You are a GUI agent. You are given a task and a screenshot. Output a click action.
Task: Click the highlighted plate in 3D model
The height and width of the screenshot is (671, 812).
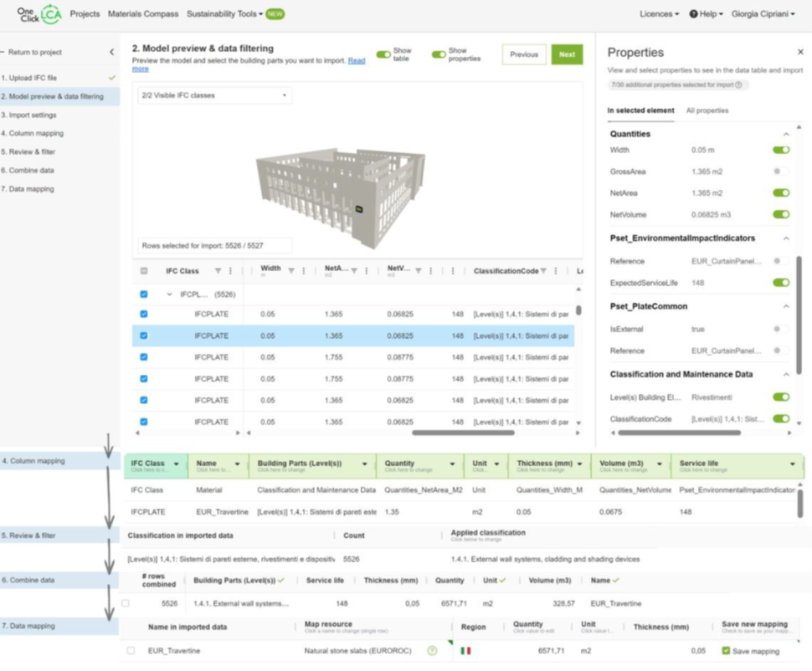358,209
